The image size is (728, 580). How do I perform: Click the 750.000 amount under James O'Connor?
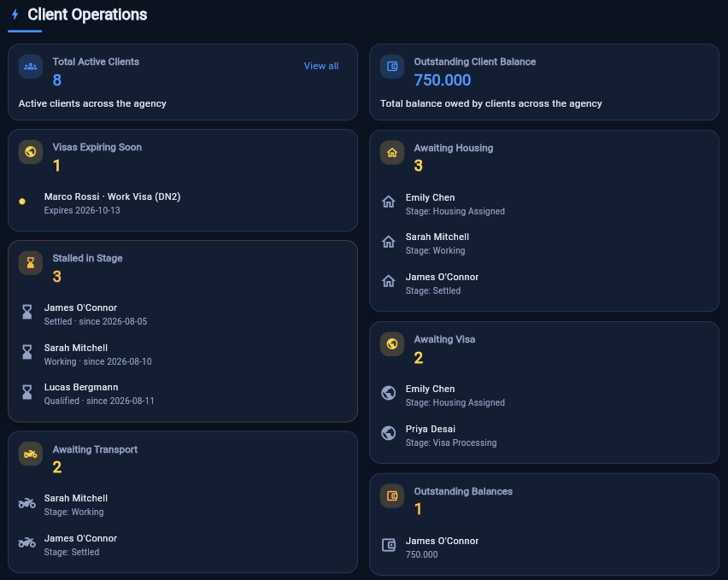pyautogui.click(x=421, y=555)
